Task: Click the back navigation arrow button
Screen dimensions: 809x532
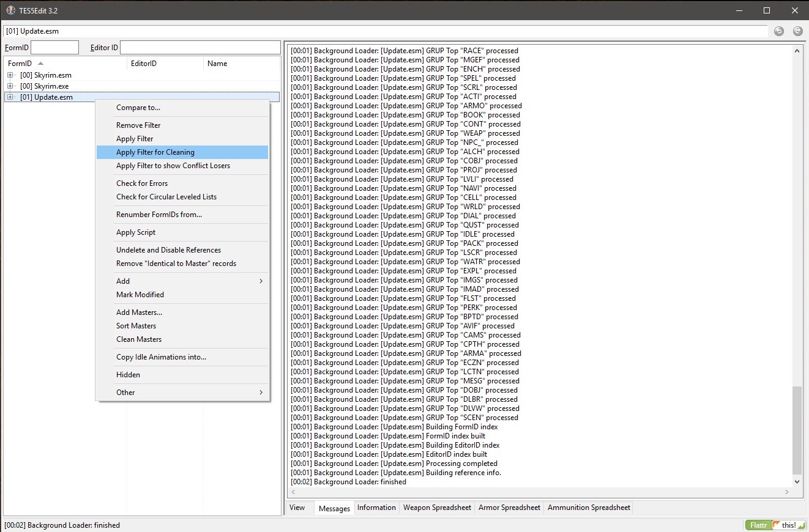Action: pyautogui.click(x=778, y=31)
